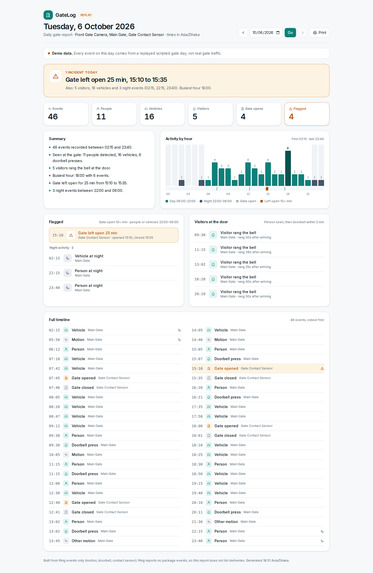Click other motion icon in 13:45 row
The width and height of the screenshot is (373, 573).
point(66,540)
